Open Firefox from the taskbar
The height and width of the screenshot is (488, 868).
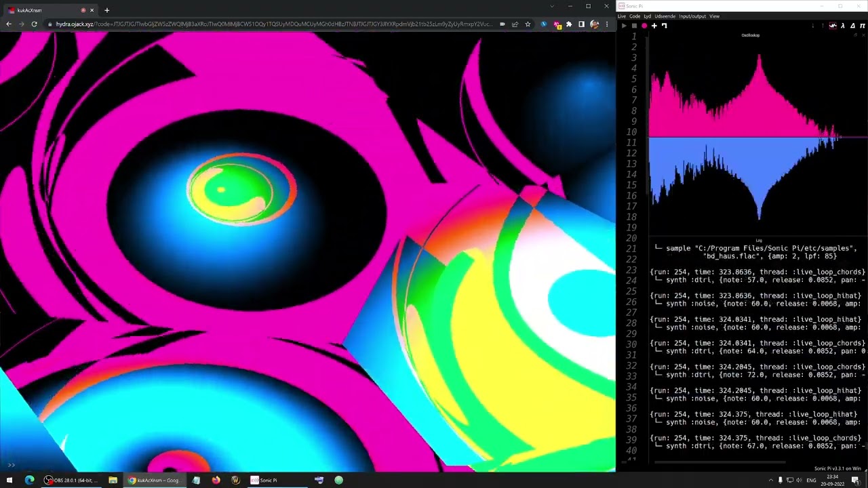(x=216, y=481)
